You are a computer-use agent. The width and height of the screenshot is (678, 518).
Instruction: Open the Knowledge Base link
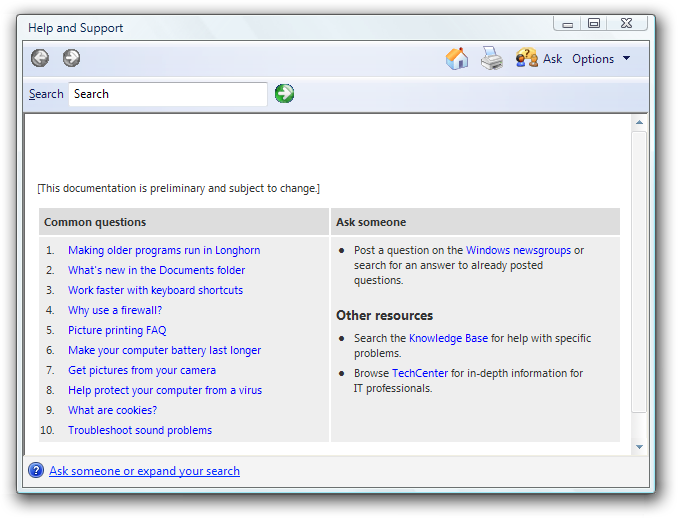point(448,339)
